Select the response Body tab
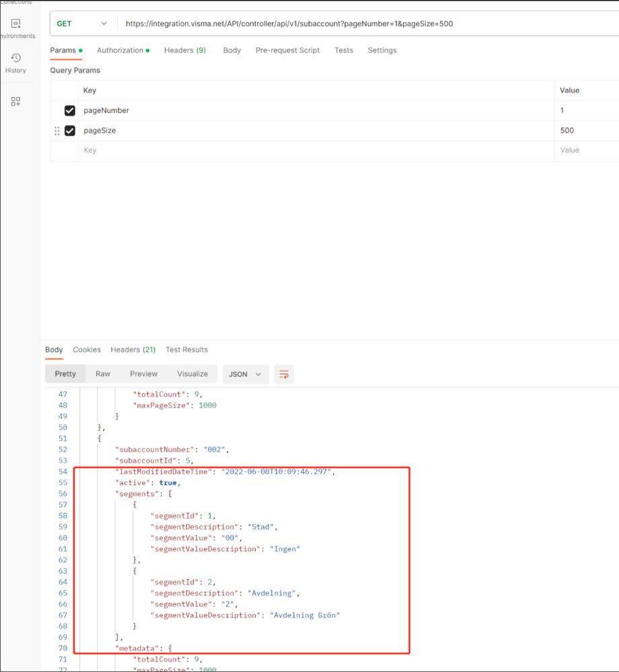Screen dimensions: 619x672 click(54, 350)
